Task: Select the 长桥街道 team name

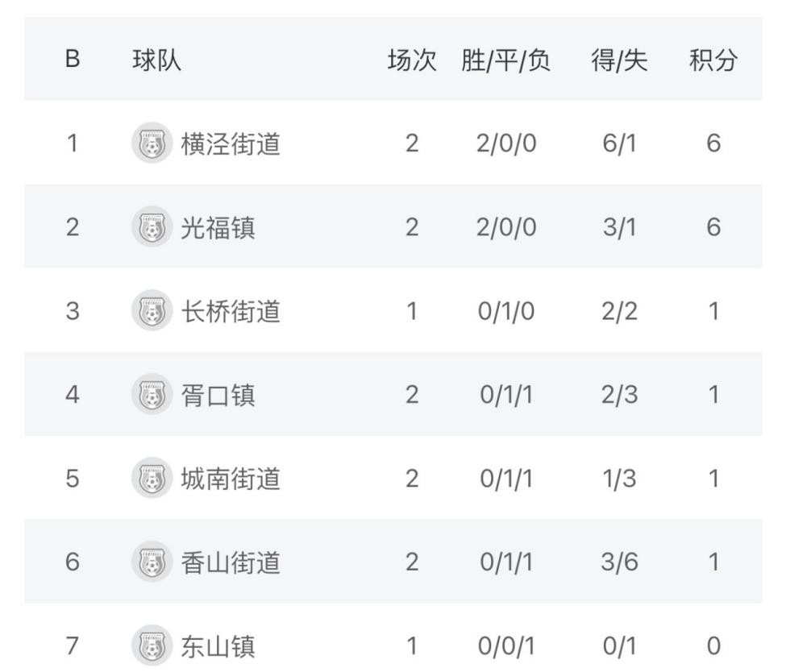Action: coord(230,312)
